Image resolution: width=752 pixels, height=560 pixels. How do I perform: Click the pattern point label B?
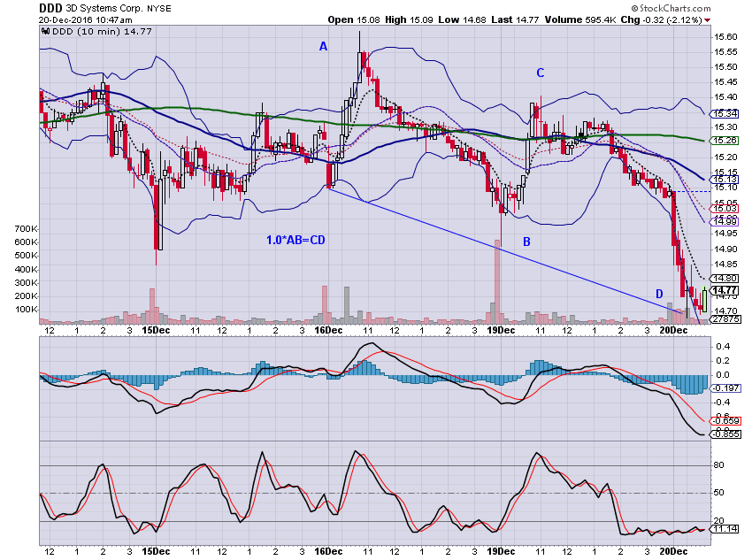[526, 242]
